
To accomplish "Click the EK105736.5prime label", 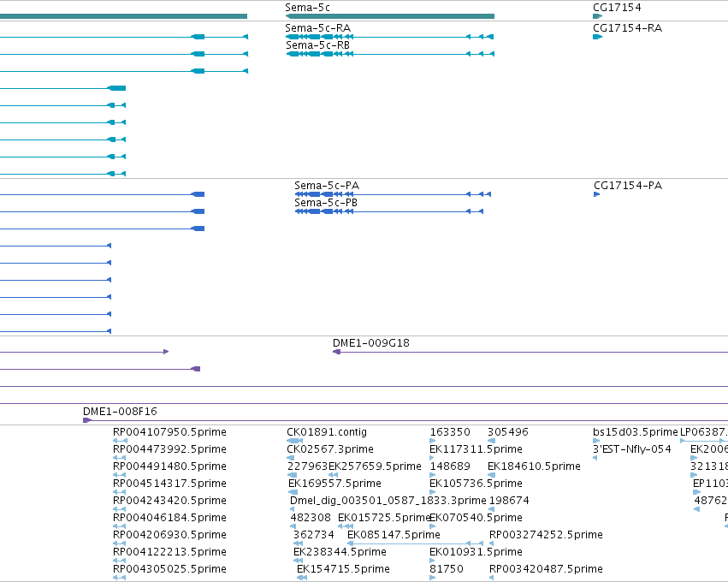I will pyautogui.click(x=476, y=483).
